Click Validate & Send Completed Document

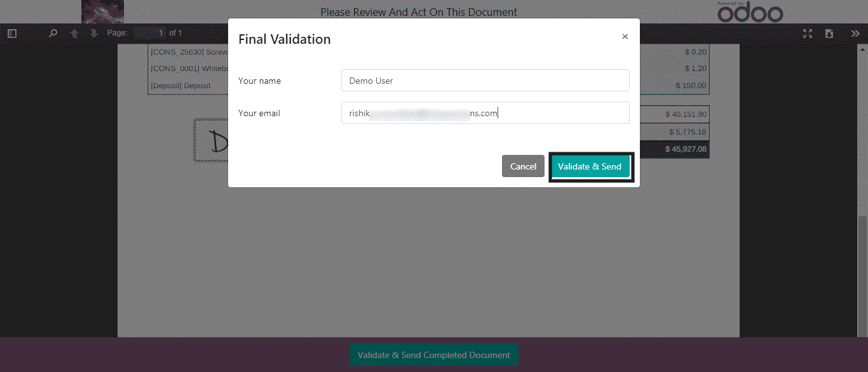[x=433, y=355]
